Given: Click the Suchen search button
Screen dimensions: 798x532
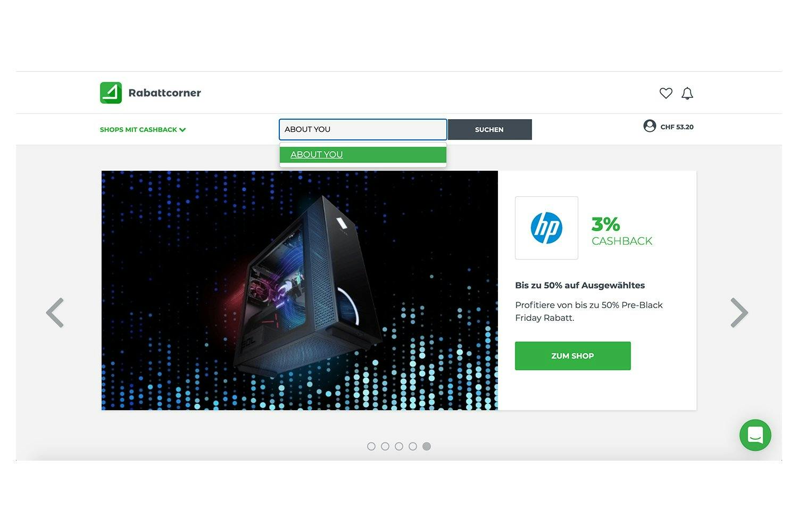Looking at the screenshot, I should [489, 129].
